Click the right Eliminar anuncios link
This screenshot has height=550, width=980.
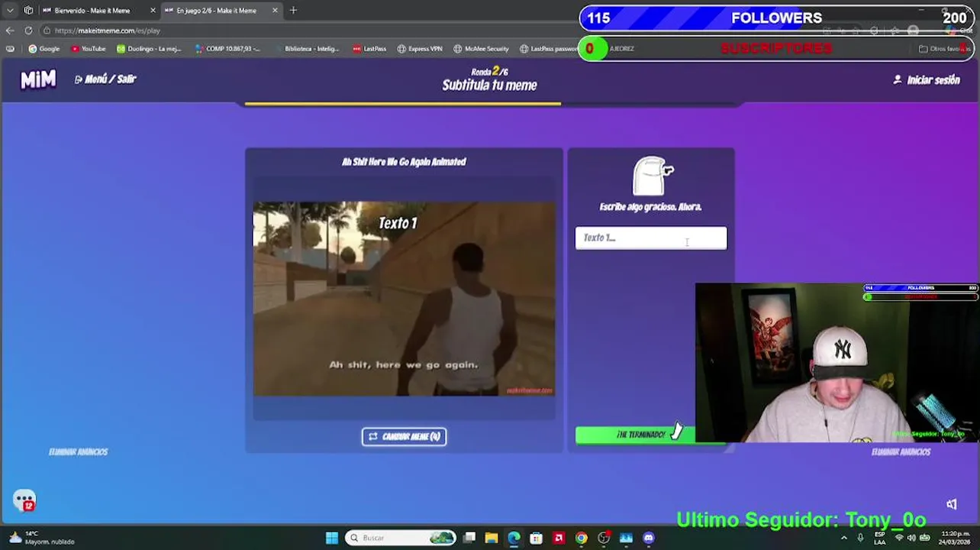(901, 452)
